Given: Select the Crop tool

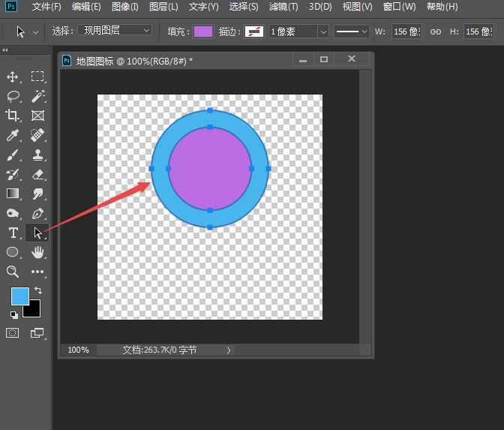Looking at the screenshot, I should [13, 116].
